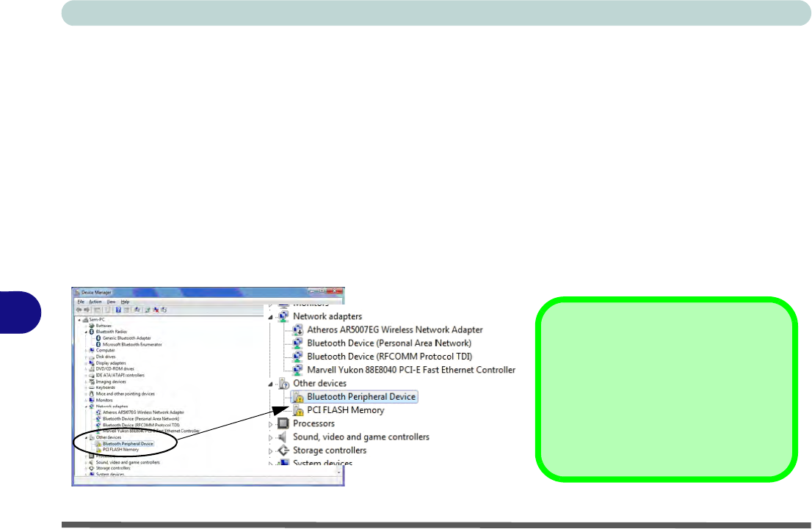Screen dimensions: 812x529
Task: Click the Network adapters category icon in enlarged view
Action: click(x=283, y=316)
